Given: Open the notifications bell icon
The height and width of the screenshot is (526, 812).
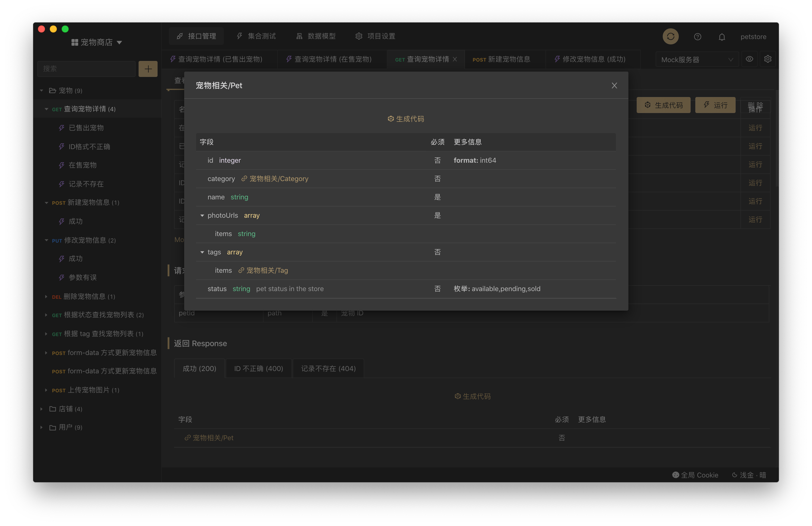Looking at the screenshot, I should click(x=722, y=37).
